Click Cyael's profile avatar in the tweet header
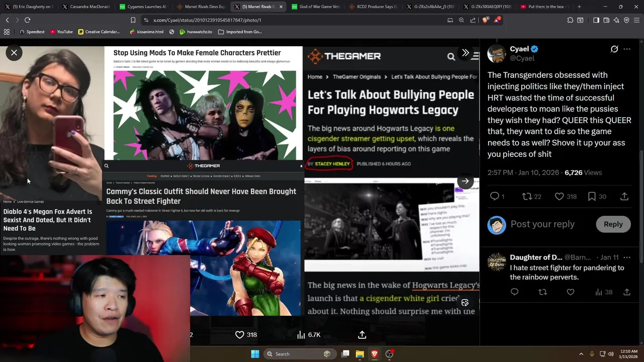The image size is (644, 362). pos(497,53)
